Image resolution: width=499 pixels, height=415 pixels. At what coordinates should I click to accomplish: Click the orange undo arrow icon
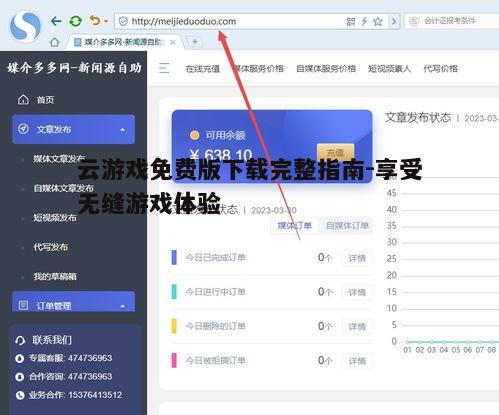point(95,21)
